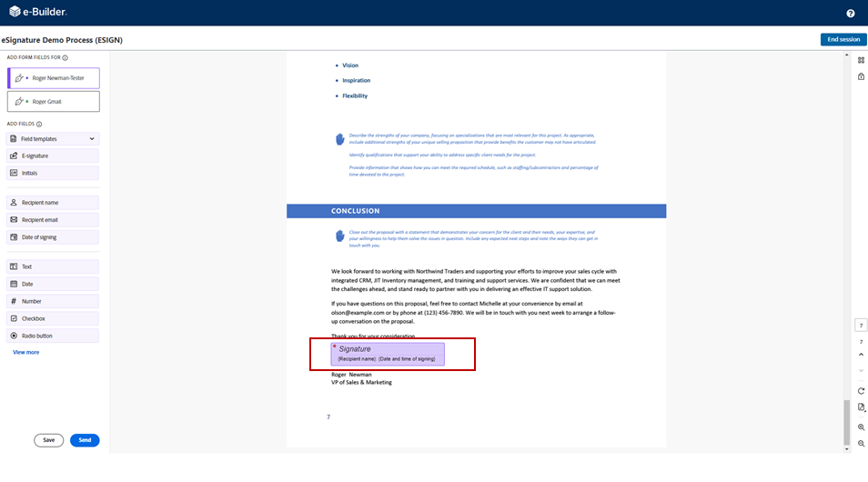Click the CONCLUSION heading in the document
The width and height of the screenshot is (868, 482).
[356, 211]
